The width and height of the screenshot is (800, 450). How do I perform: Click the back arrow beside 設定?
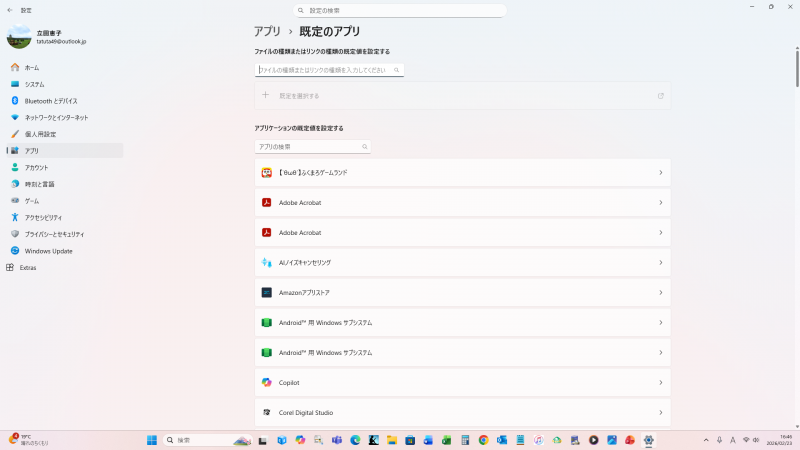(10, 9)
